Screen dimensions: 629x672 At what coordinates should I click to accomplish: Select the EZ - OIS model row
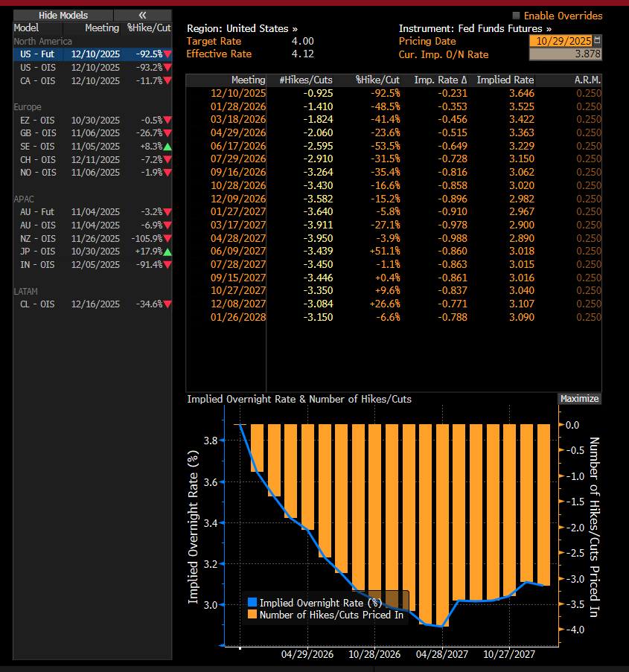(x=92, y=121)
